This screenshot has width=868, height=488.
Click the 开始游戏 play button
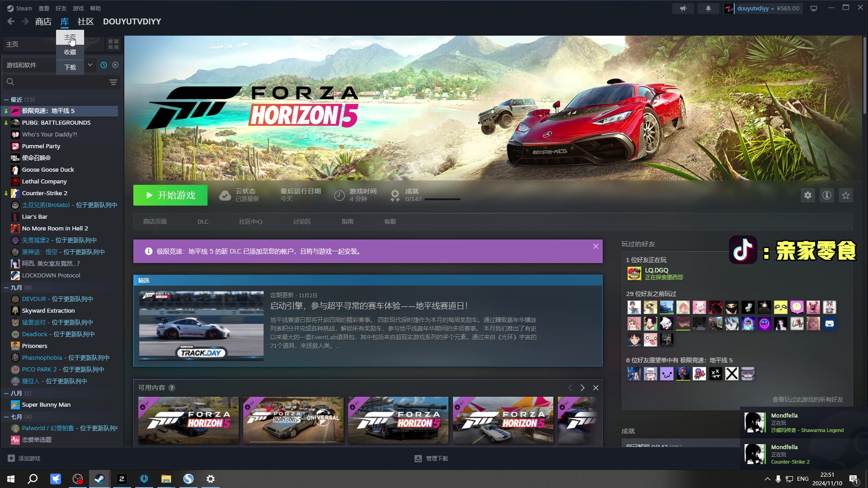(170, 195)
